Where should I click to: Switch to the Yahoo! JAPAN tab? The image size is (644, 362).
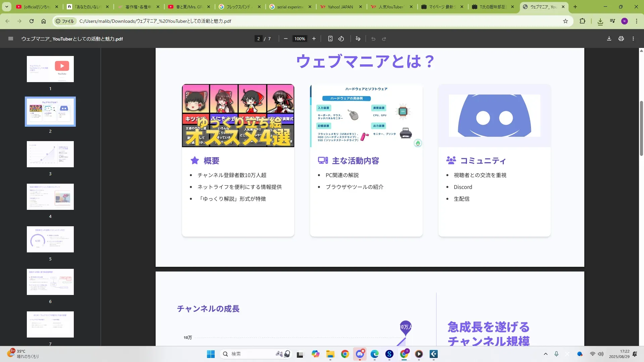tap(340, 7)
